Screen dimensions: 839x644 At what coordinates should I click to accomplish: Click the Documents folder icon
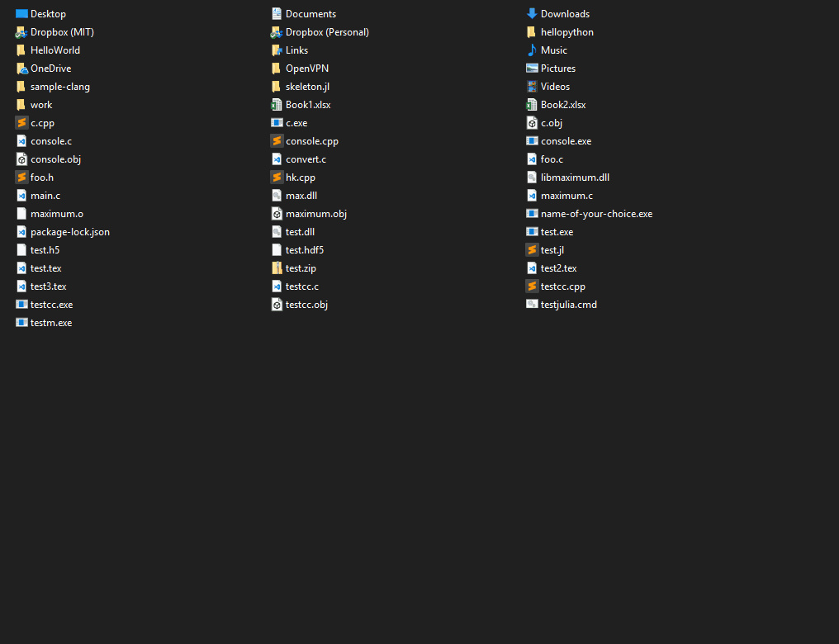pos(277,14)
